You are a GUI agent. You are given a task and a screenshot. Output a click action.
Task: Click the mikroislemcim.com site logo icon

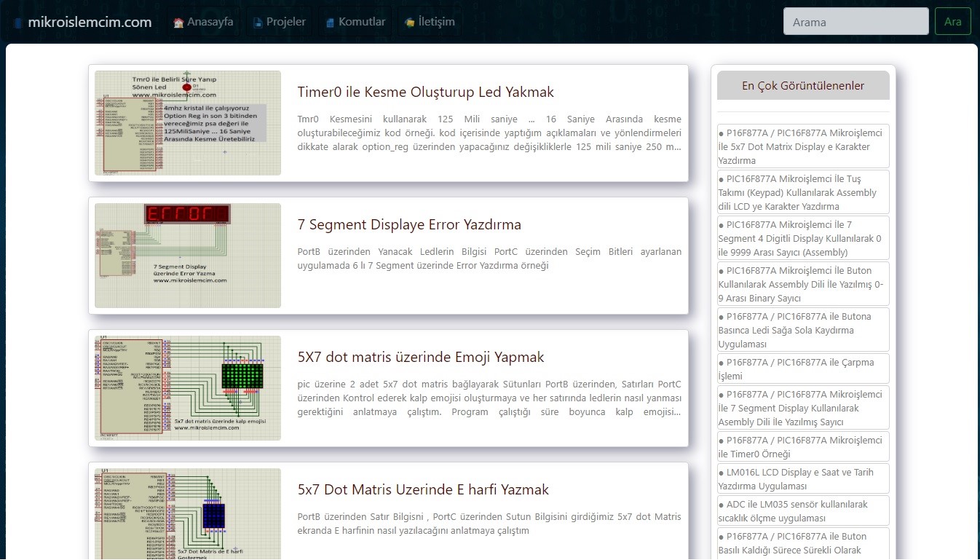pos(19,23)
